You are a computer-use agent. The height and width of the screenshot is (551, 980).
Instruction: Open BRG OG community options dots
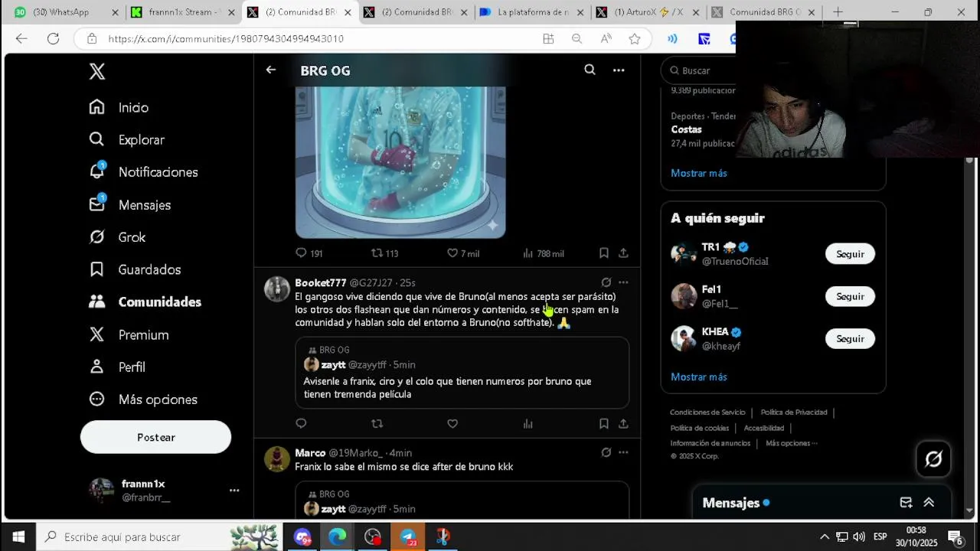click(619, 70)
